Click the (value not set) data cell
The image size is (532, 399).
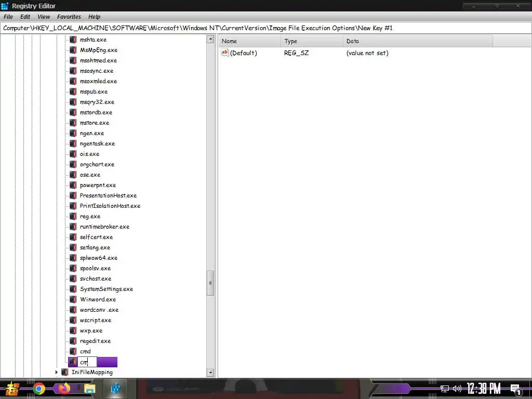click(367, 53)
